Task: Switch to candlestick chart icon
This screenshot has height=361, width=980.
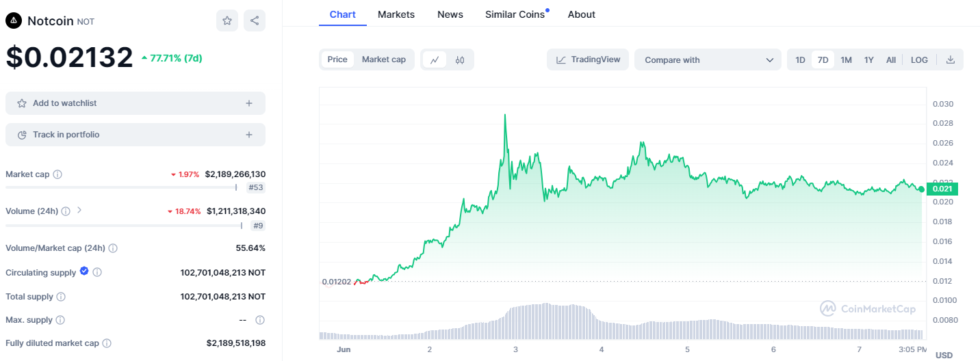Action: (x=460, y=60)
